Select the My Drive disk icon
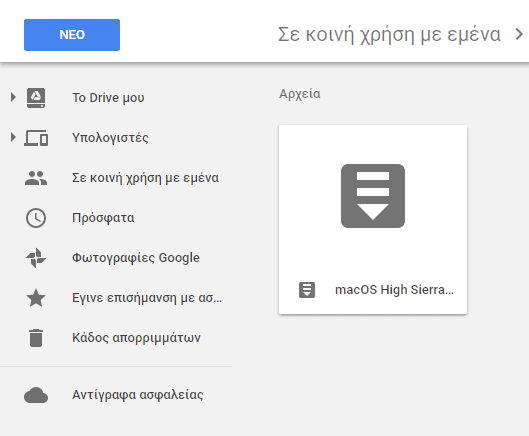 36,98
